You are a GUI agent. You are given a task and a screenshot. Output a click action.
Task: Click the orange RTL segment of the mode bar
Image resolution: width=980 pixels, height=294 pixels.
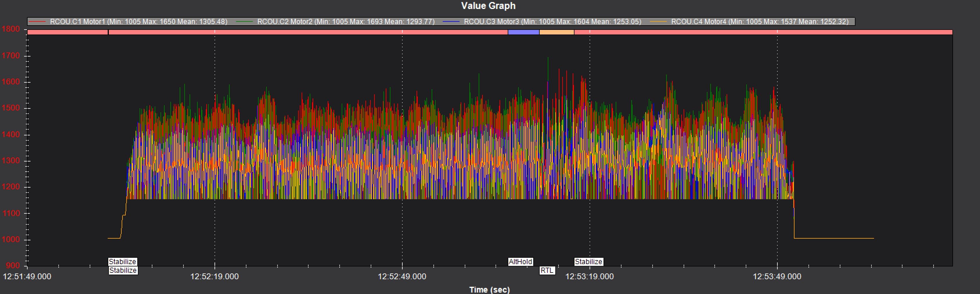point(556,32)
